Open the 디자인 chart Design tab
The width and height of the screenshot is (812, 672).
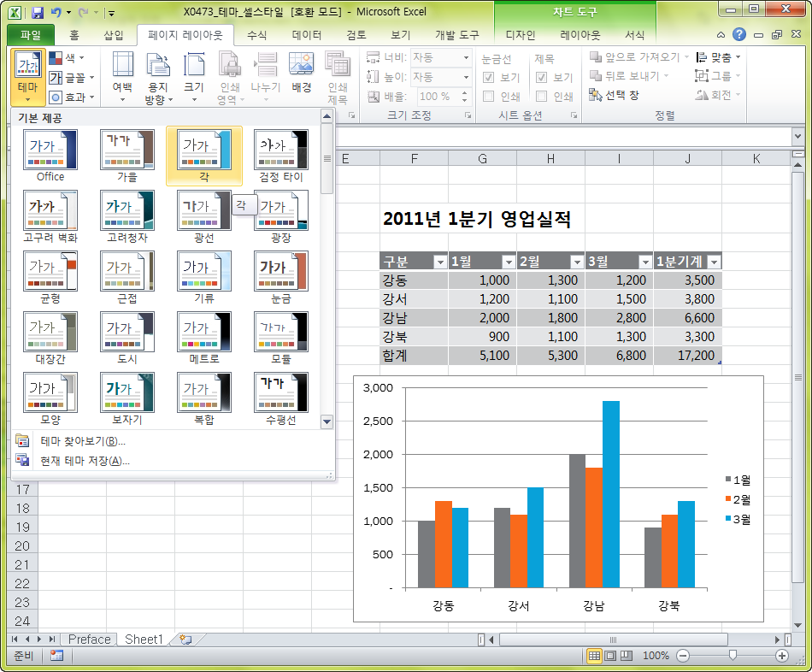pyautogui.click(x=521, y=35)
